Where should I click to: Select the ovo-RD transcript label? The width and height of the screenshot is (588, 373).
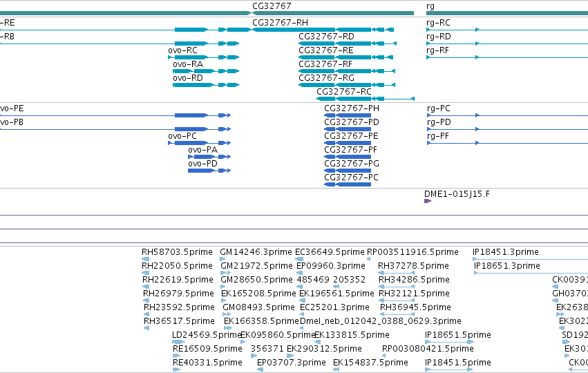click(188, 78)
